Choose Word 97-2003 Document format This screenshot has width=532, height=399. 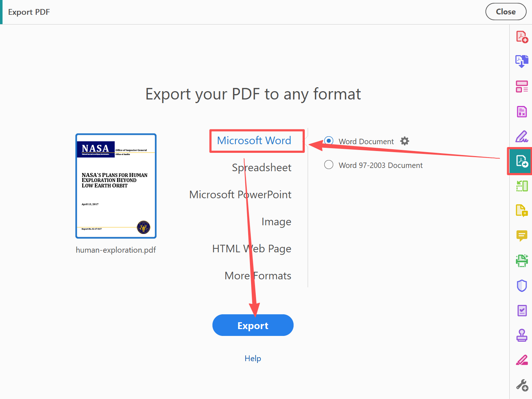pos(329,165)
